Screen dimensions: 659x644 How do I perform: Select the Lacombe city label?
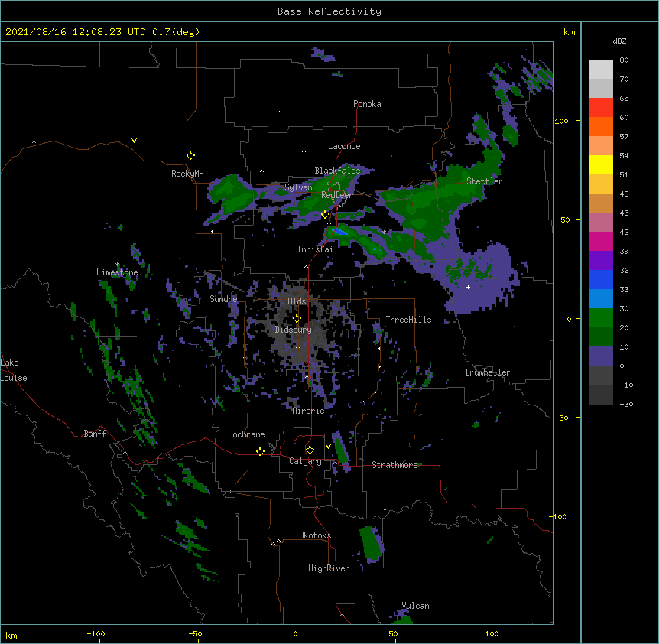coord(344,146)
